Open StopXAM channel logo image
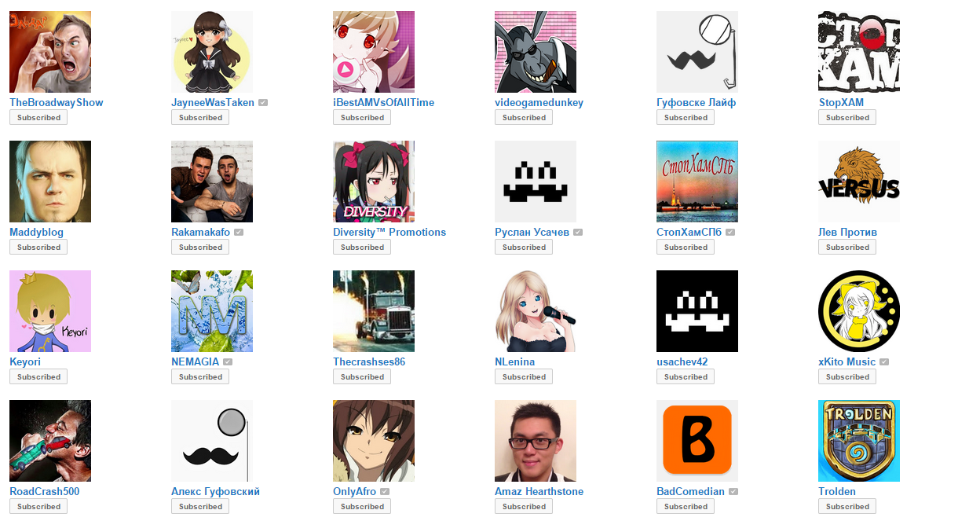Viewport: 980px width, 521px height. coord(859,52)
